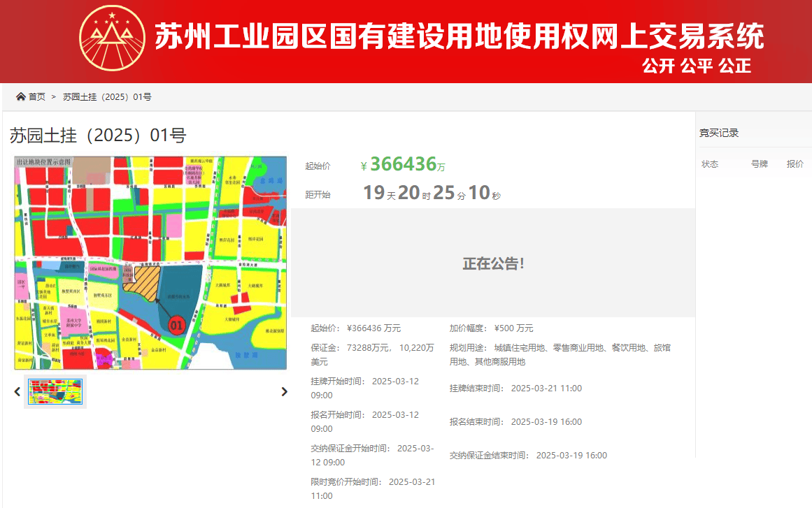Show previous image with the left arrow
The width and height of the screenshot is (812, 508).
pyautogui.click(x=17, y=392)
